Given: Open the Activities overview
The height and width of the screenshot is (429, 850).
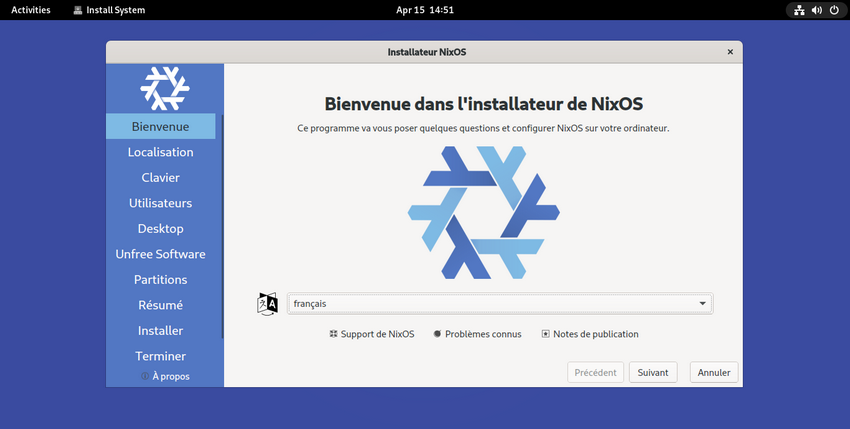Looking at the screenshot, I should point(31,10).
